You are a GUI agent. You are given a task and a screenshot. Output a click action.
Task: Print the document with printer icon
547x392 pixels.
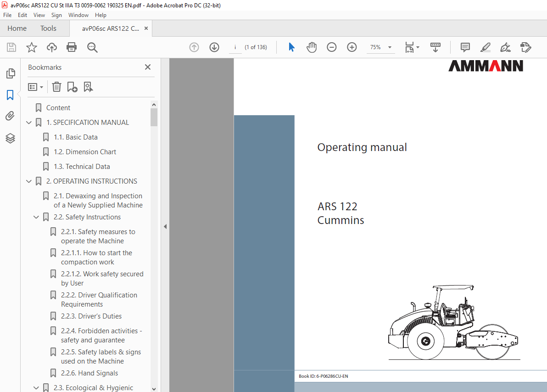(x=72, y=47)
